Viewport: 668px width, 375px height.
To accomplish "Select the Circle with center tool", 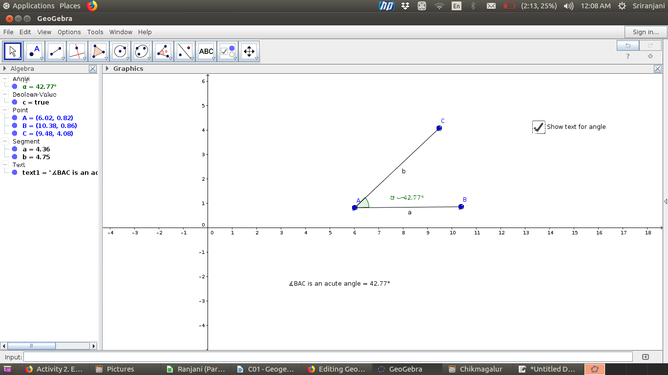I will point(120,52).
